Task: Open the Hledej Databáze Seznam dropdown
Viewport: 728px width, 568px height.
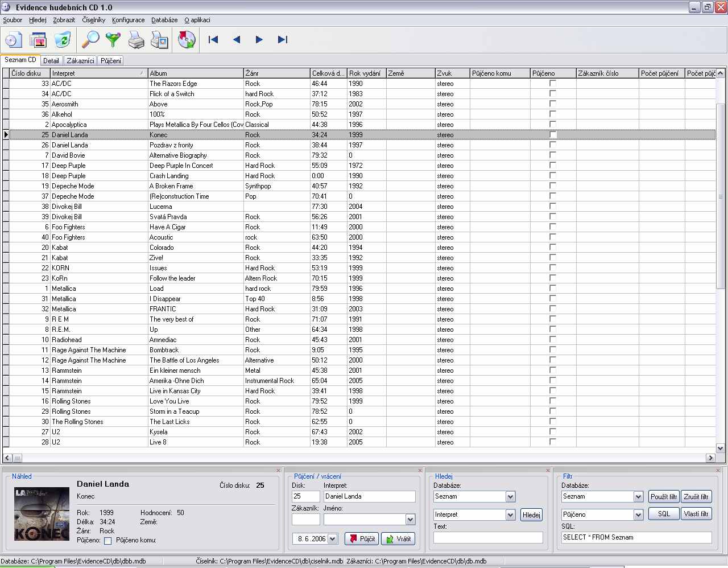Action: 510,497
